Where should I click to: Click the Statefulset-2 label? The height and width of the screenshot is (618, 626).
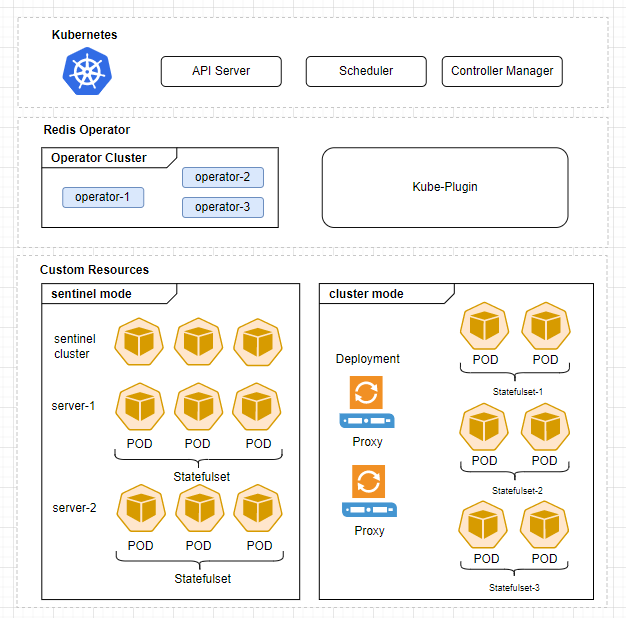pyautogui.click(x=517, y=491)
